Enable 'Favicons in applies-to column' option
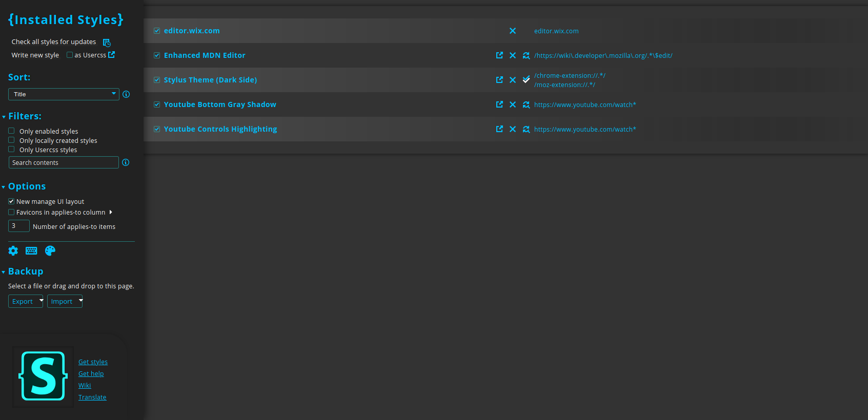Screen dimensions: 868x420 click(11, 212)
